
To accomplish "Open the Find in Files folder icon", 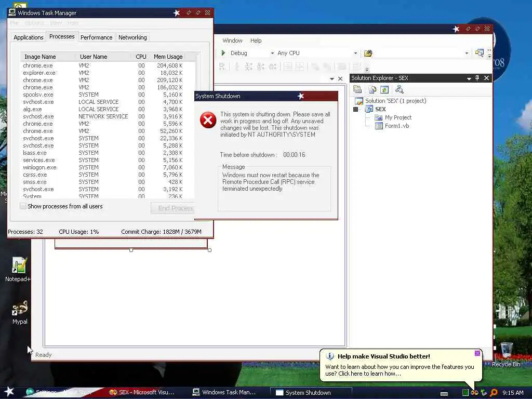I will coord(368,53).
